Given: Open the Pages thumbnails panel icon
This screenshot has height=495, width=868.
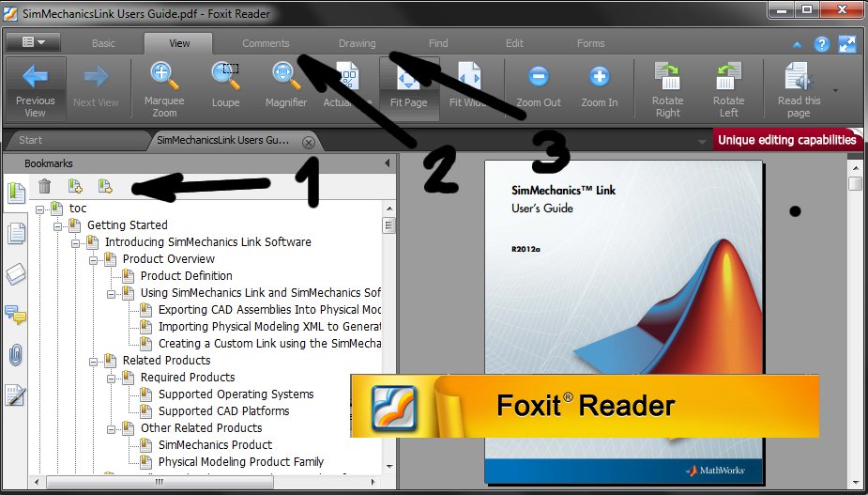Looking at the screenshot, I should tap(16, 233).
